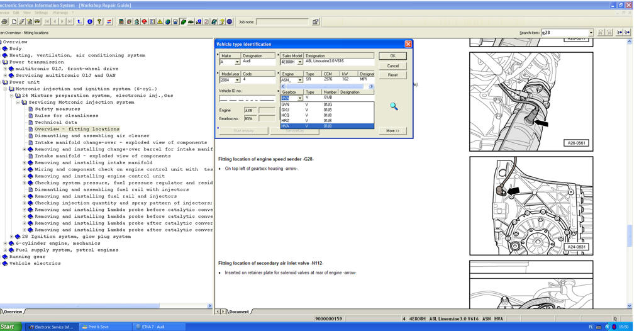Click the green leaf toolbar icon
Screen dimensions: 644x331
point(183,21)
